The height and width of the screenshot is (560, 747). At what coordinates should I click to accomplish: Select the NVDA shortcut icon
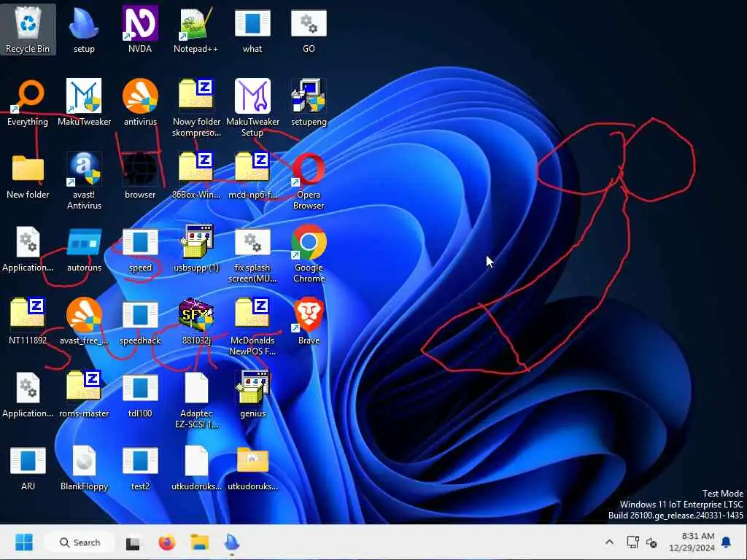pyautogui.click(x=140, y=29)
